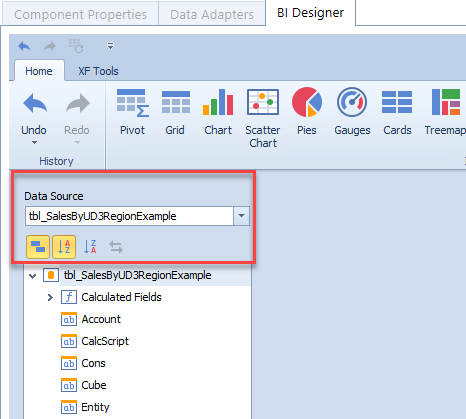Open the Data Adapters tab

212,14
